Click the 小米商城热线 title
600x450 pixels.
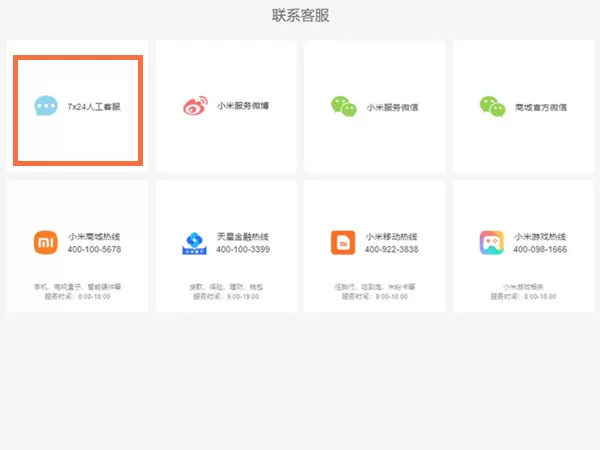(94, 236)
